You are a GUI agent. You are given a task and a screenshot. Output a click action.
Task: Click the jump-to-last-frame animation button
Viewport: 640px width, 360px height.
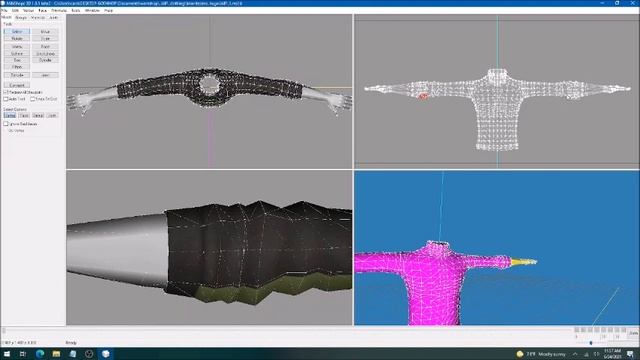[x=623, y=330]
